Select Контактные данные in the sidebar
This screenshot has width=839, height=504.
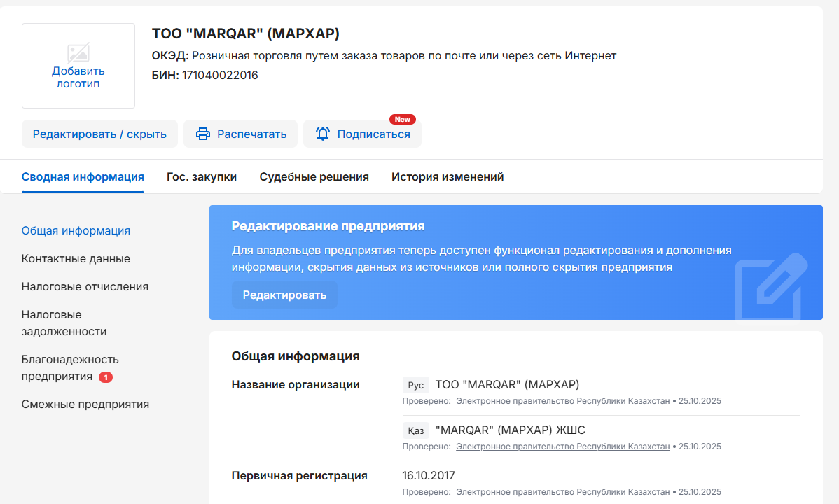(x=75, y=258)
